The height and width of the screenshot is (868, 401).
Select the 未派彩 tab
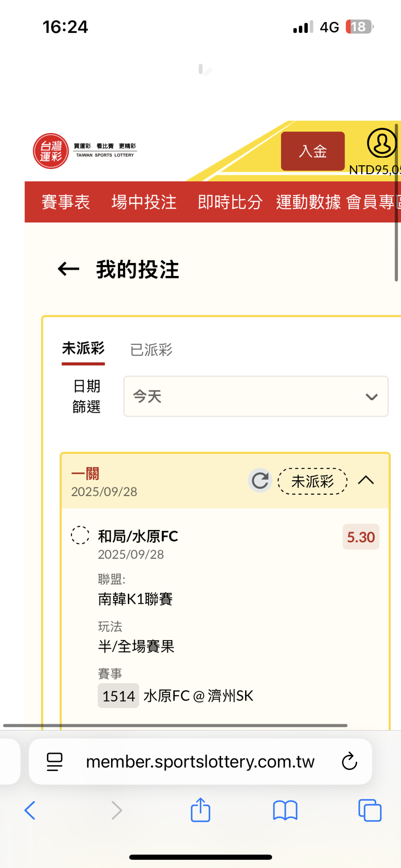click(x=83, y=349)
